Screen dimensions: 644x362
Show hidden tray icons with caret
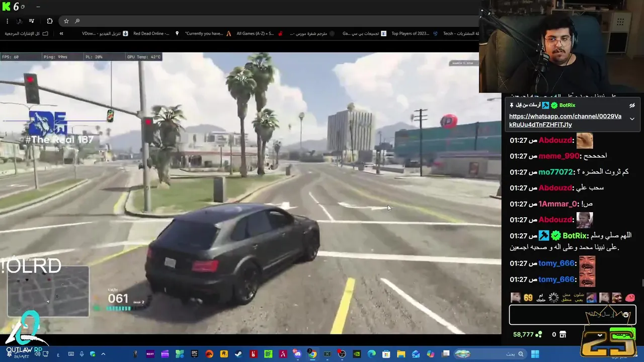(x=103, y=354)
